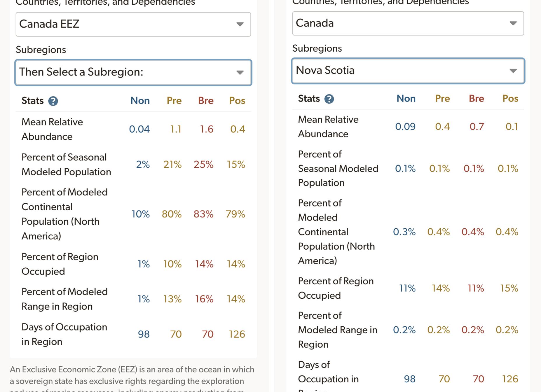Open the Canada EEZ dropdown

pyautogui.click(x=133, y=24)
